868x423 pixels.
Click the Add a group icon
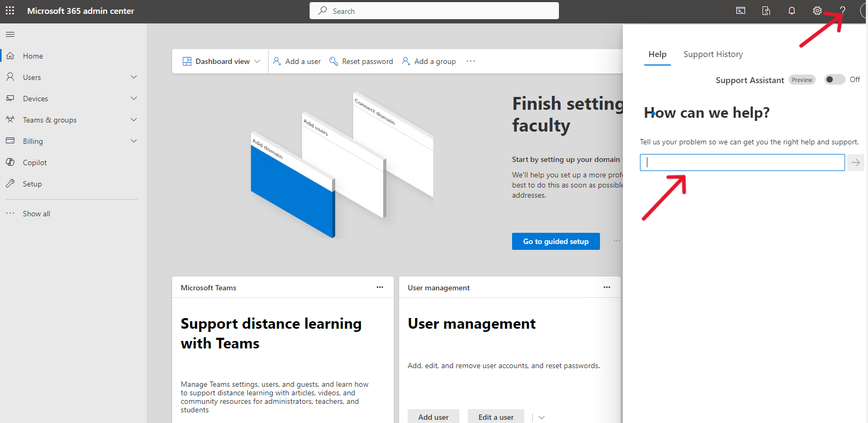tap(406, 61)
